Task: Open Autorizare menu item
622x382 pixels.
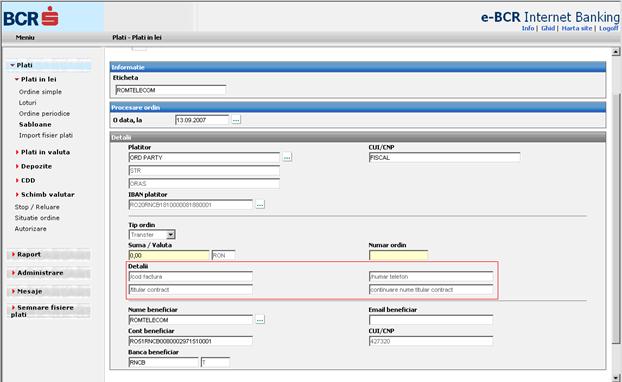Action: click(31, 229)
